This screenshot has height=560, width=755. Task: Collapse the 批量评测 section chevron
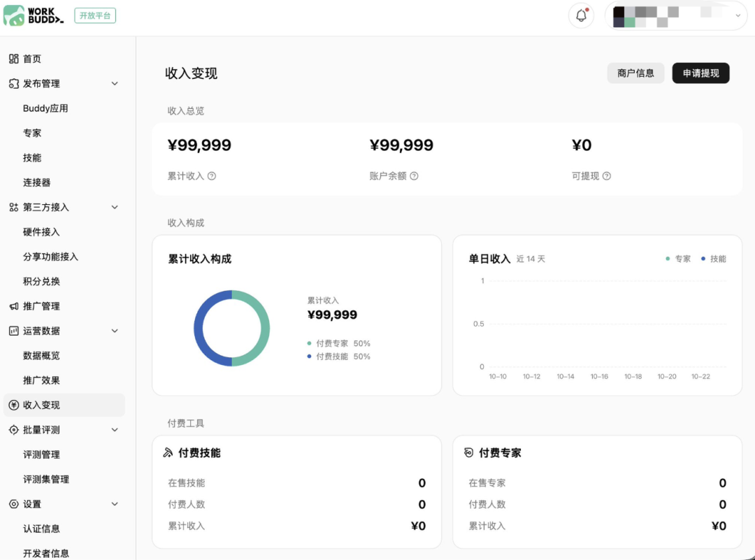pyautogui.click(x=115, y=430)
